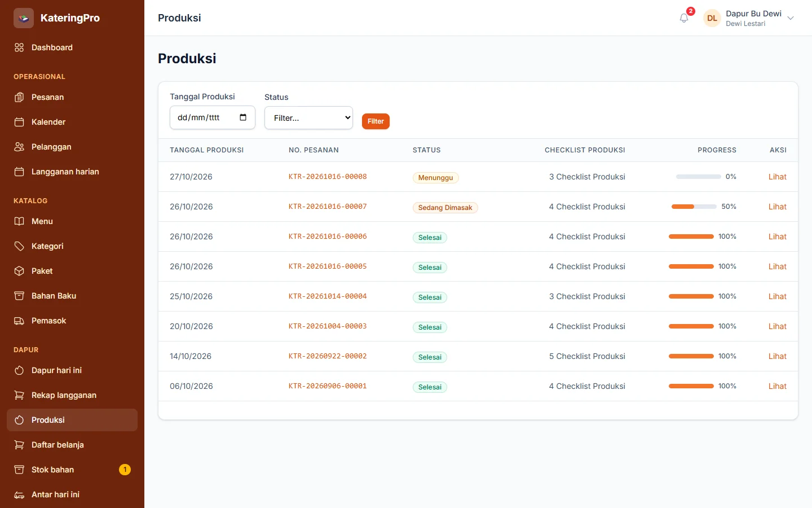
Task: Click Lihat for order KTR-20260906-00001
Action: 777,386
